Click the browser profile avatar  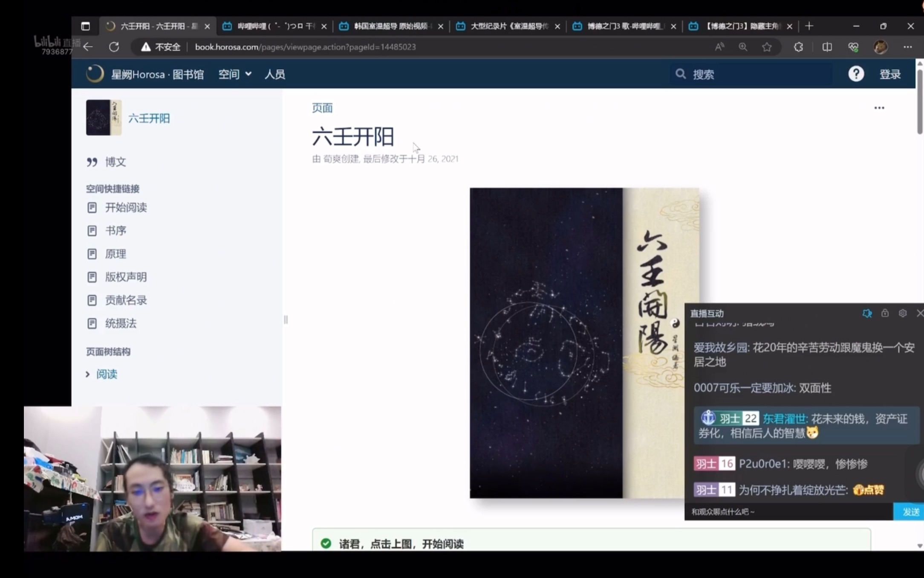pos(881,47)
